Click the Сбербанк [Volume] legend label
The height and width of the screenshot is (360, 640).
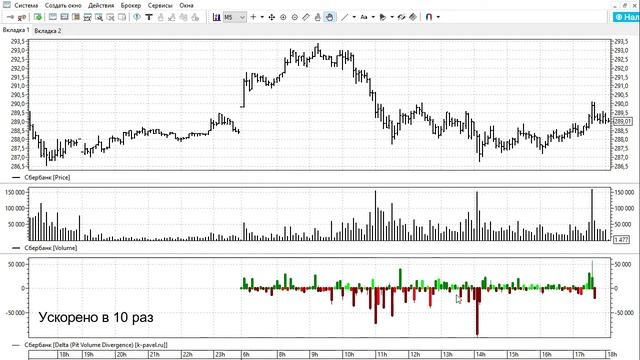coord(51,248)
